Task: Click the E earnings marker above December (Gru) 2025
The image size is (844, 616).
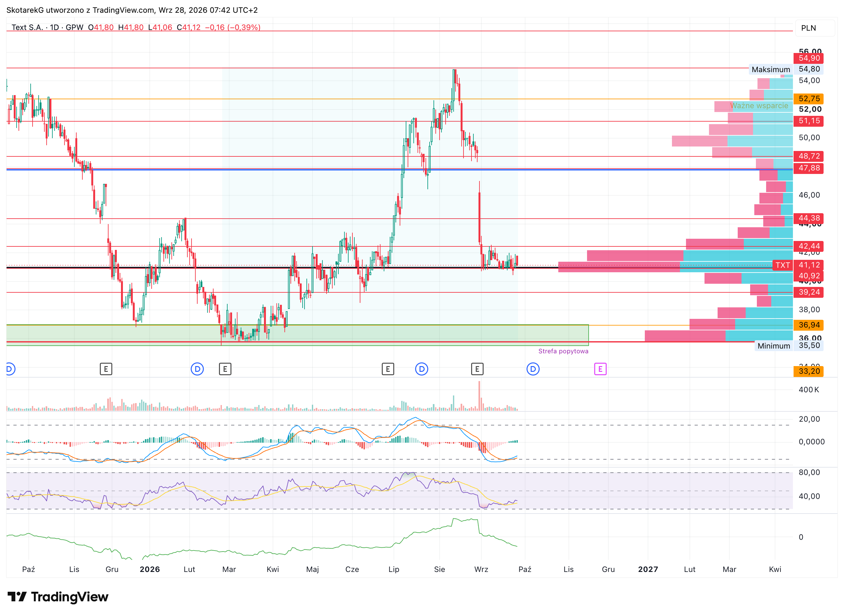Action: tap(106, 369)
